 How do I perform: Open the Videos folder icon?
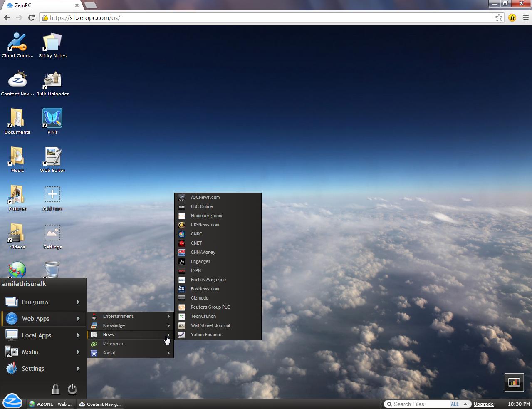pyautogui.click(x=17, y=236)
